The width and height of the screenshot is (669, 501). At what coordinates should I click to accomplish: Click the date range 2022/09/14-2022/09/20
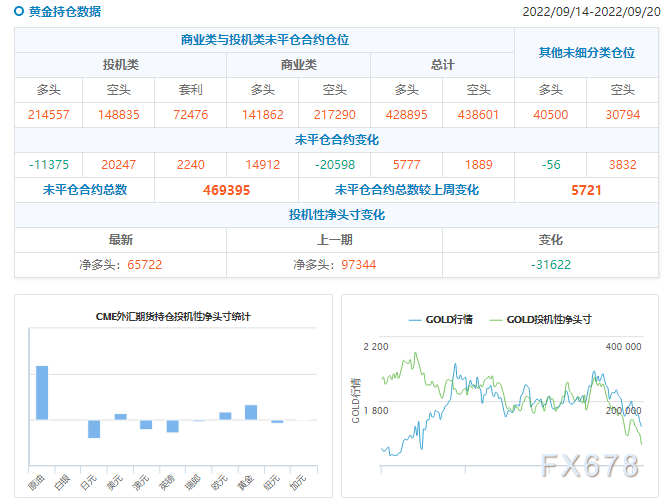(x=591, y=12)
